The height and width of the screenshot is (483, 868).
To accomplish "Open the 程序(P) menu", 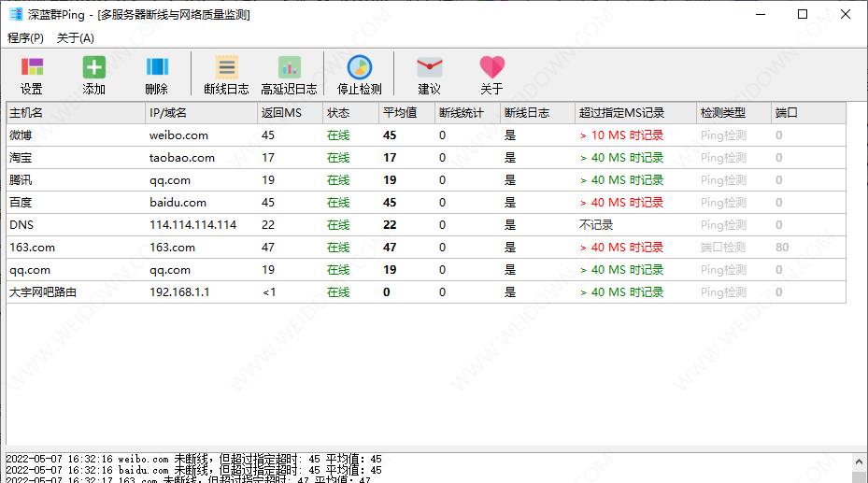I will [25, 37].
